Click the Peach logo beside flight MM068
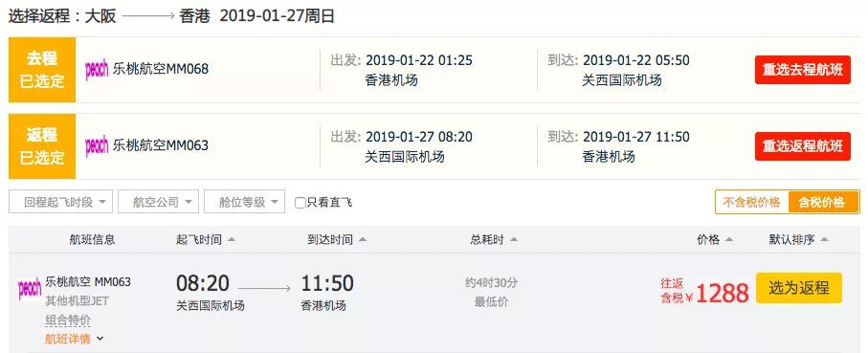Image resolution: width=868 pixels, height=353 pixels. (x=97, y=70)
